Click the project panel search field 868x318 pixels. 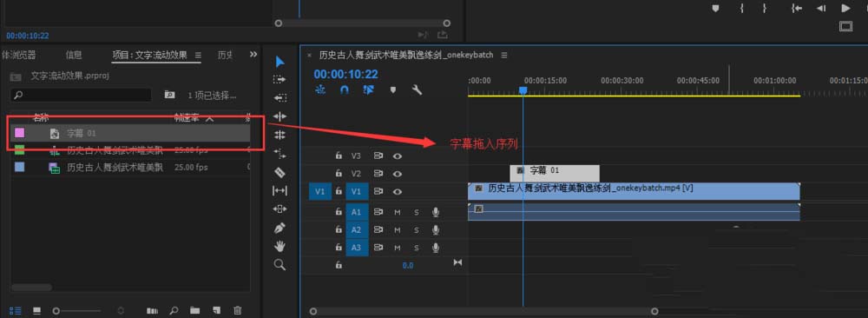[x=81, y=96]
